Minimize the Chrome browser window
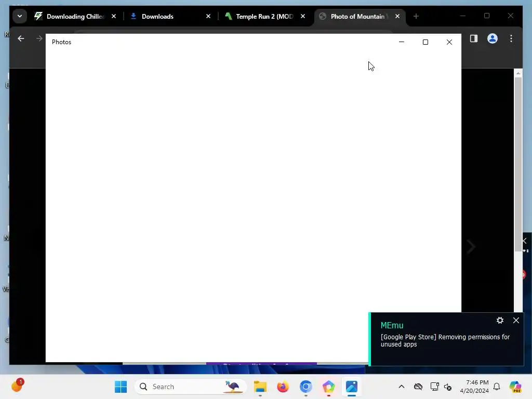Screen dimensions: 532x399 tap(463, 16)
